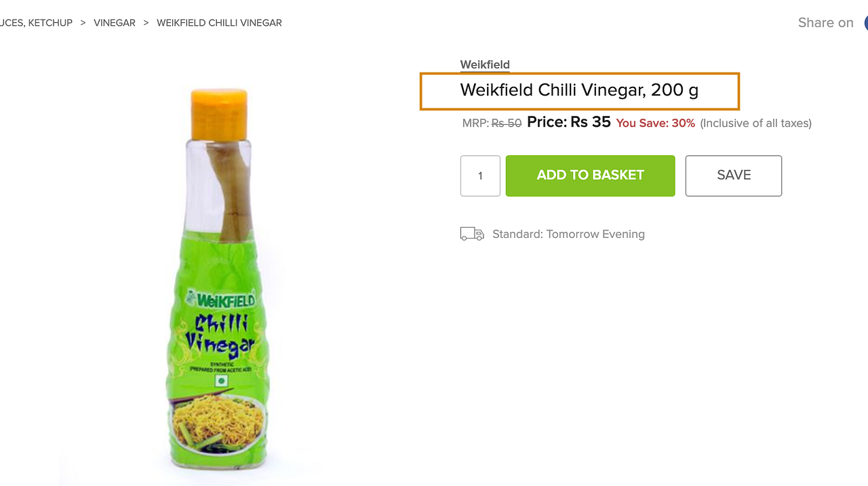This screenshot has width=868, height=486.
Task: Go to the VINEGAR breadcrumb category
Action: (115, 23)
